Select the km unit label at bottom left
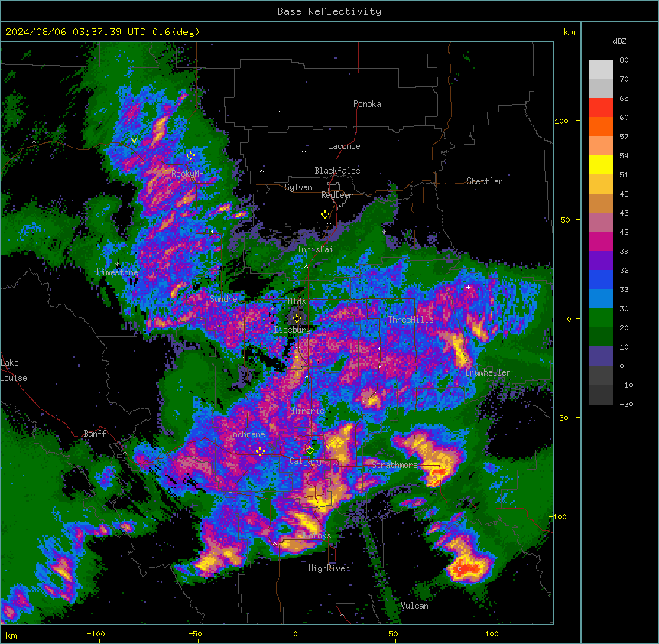 tap(11, 636)
